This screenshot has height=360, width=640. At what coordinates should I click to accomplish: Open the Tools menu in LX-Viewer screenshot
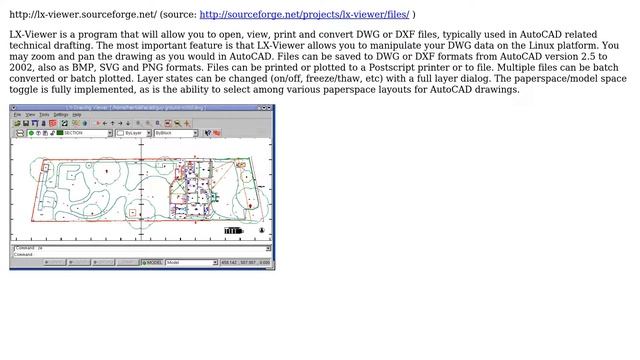coord(44,115)
